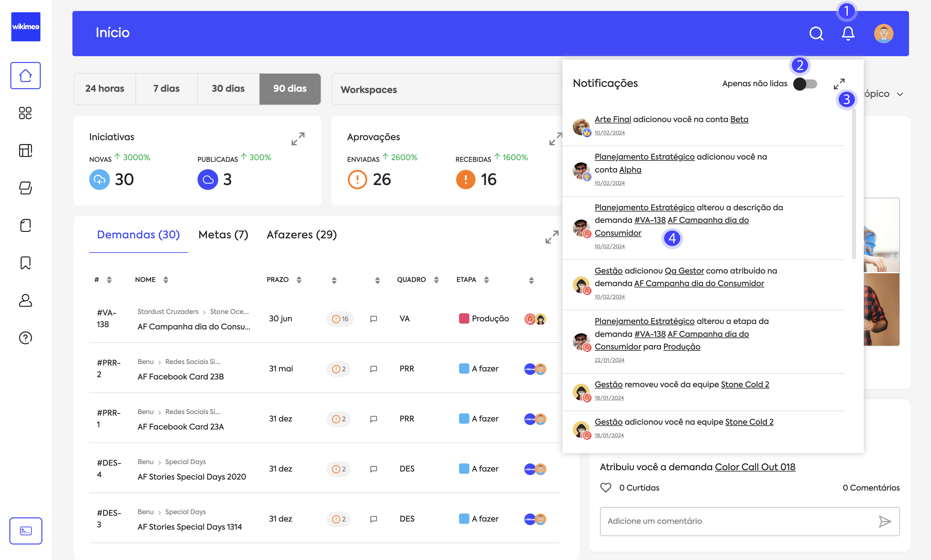This screenshot has height=560, width=931.
Task: Open the search magnifier icon
Action: pyautogui.click(x=816, y=34)
